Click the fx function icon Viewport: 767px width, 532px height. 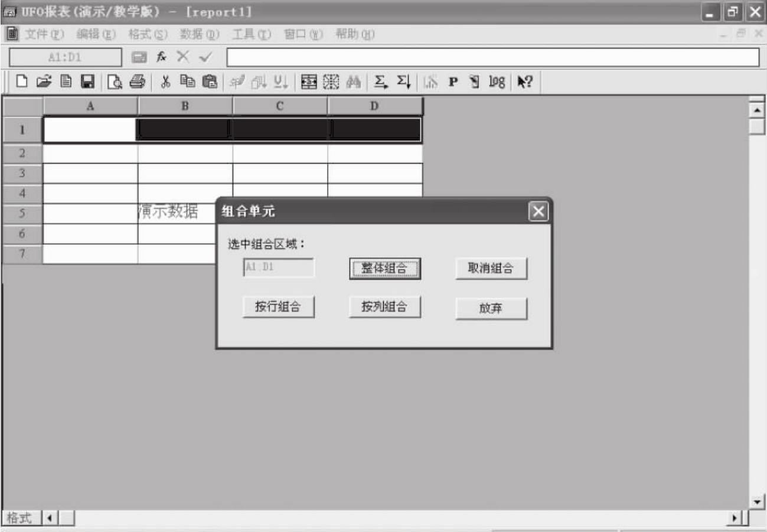pos(161,57)
